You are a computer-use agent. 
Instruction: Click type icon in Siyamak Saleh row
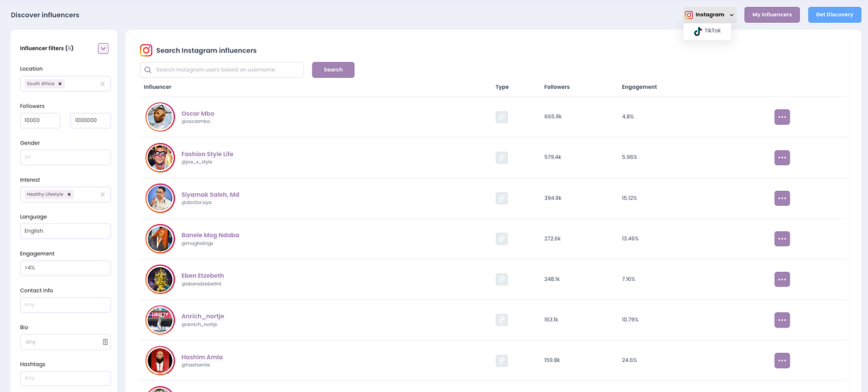[x=501, y=198]
